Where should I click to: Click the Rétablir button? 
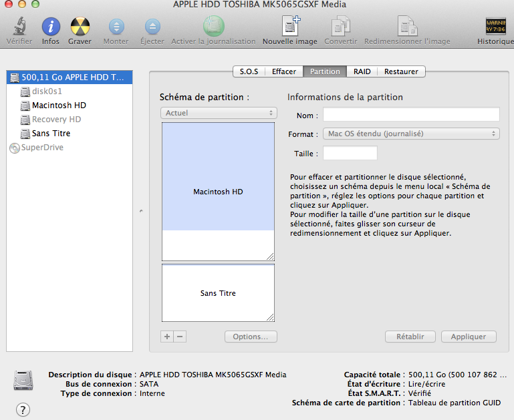click(x=410, y=337)
